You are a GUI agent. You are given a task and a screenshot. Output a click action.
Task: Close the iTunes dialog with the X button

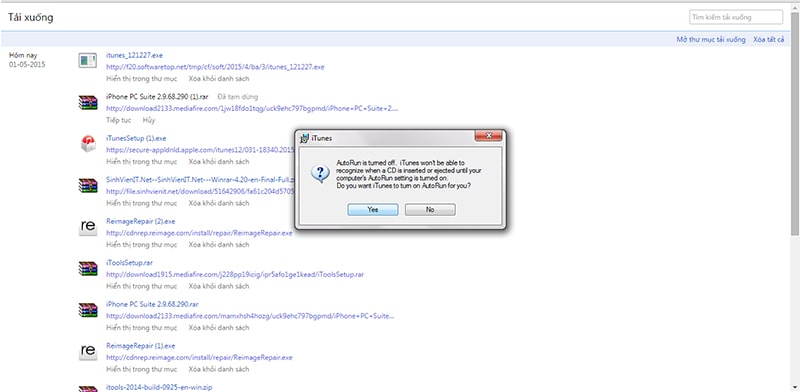[488, 136]
